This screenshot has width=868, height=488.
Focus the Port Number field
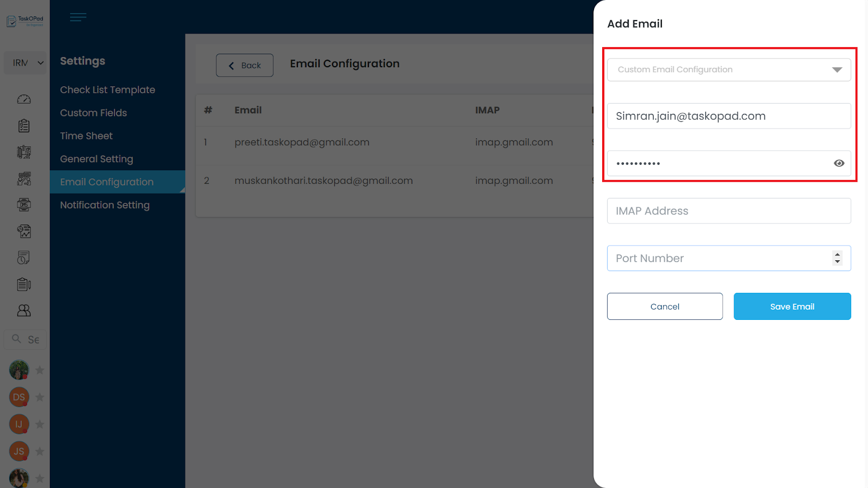click(729, 258)
